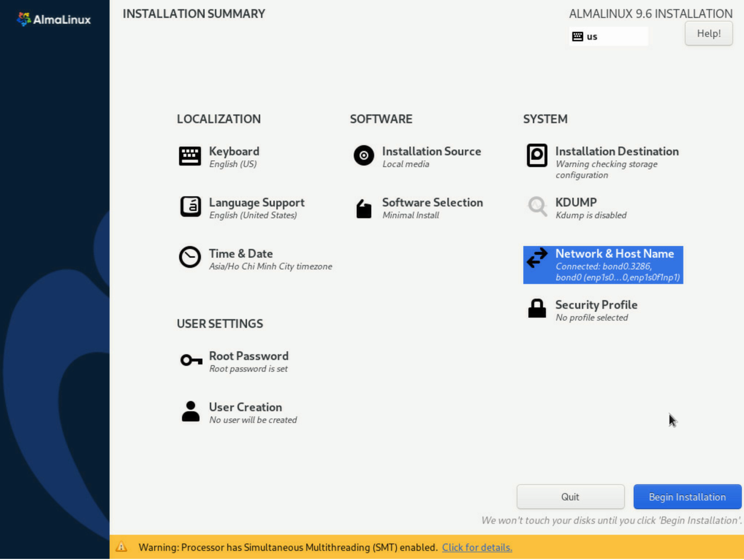Click 'Connected: bond0.3286' network status text
744x560 pixels.
click(x=604, y=266)
